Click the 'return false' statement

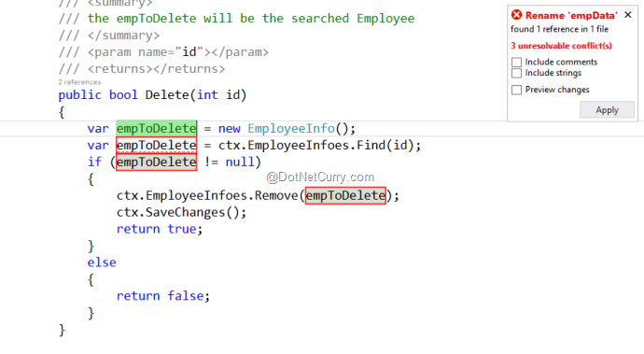tap(163, 295)
